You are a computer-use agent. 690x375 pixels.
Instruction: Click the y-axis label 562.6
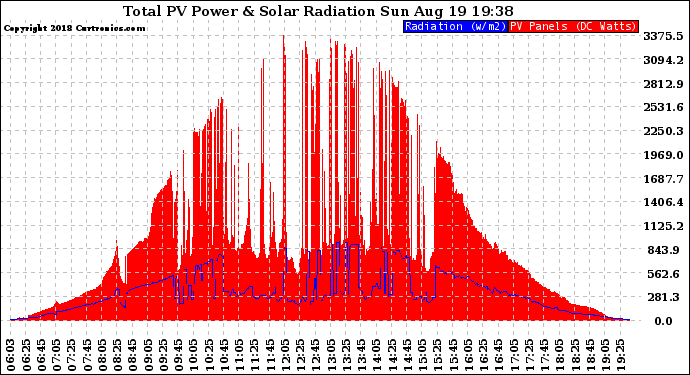click(x=665, y=273)
